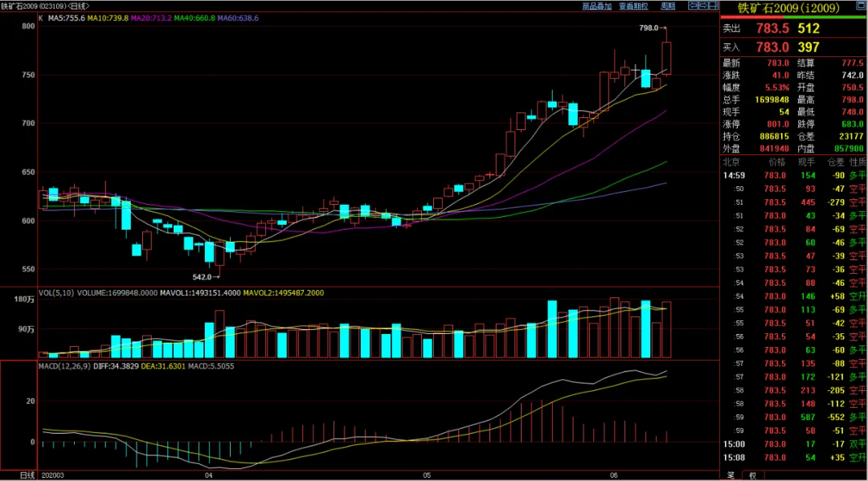
Task: Click the 04 month marker on timeline
Action: (x=209, y=475)
